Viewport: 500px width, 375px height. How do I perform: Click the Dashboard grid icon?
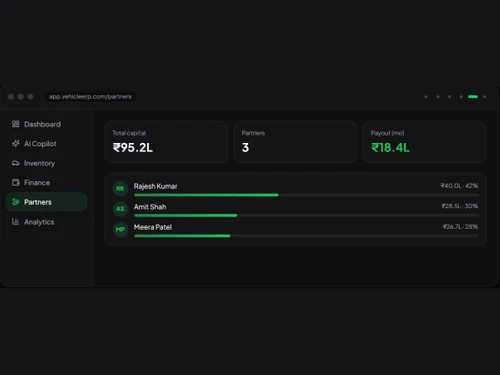coord(16,124)
